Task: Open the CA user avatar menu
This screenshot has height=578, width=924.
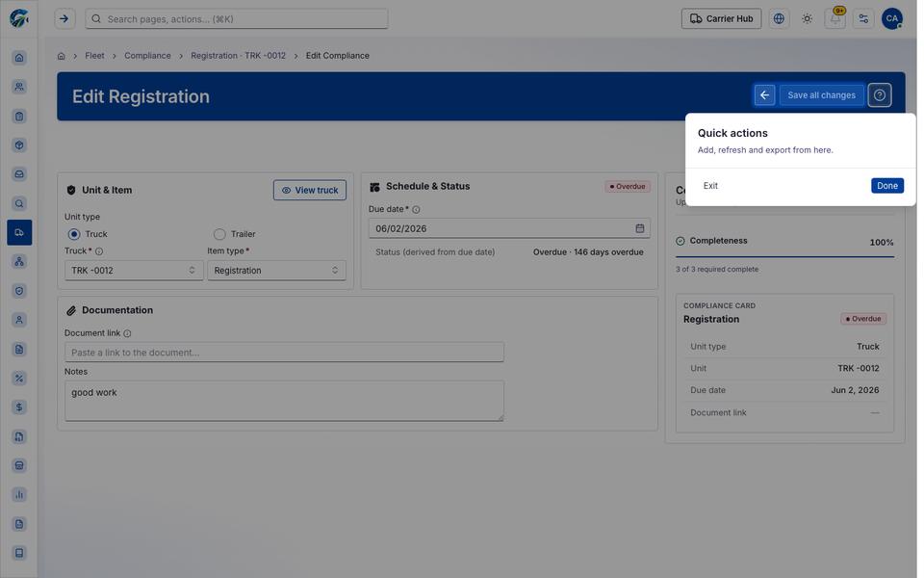Action: (891, 19)
